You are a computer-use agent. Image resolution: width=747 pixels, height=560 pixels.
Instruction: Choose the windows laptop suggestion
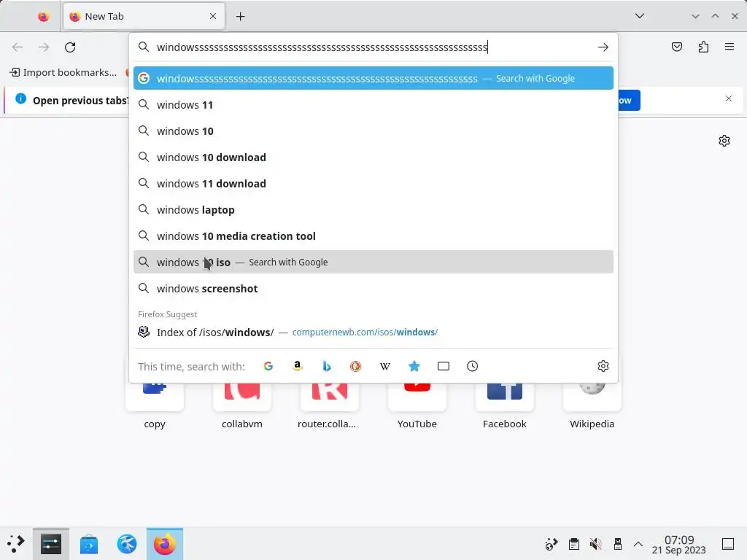point(373,209)
